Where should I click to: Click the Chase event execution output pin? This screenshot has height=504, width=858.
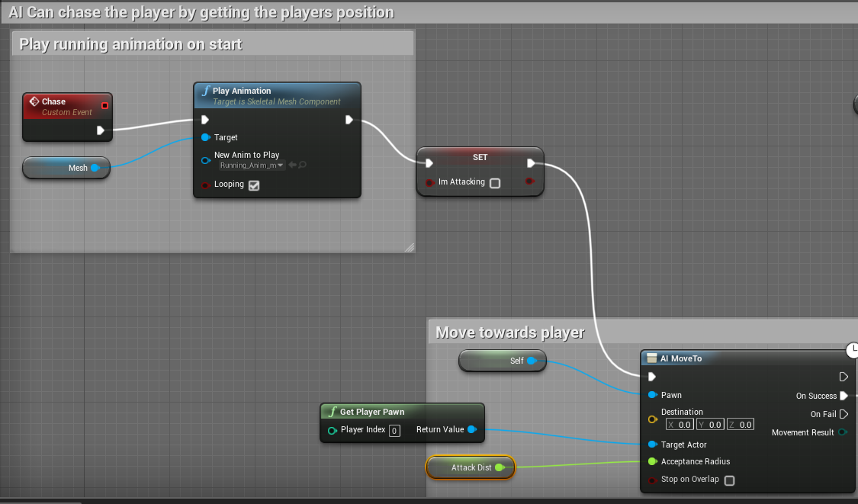click(100, 130)
